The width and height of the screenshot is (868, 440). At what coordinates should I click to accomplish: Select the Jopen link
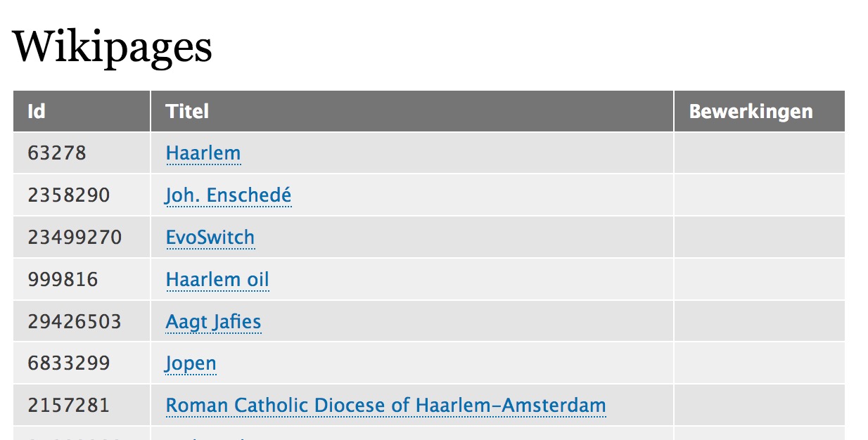coord(191,363)
